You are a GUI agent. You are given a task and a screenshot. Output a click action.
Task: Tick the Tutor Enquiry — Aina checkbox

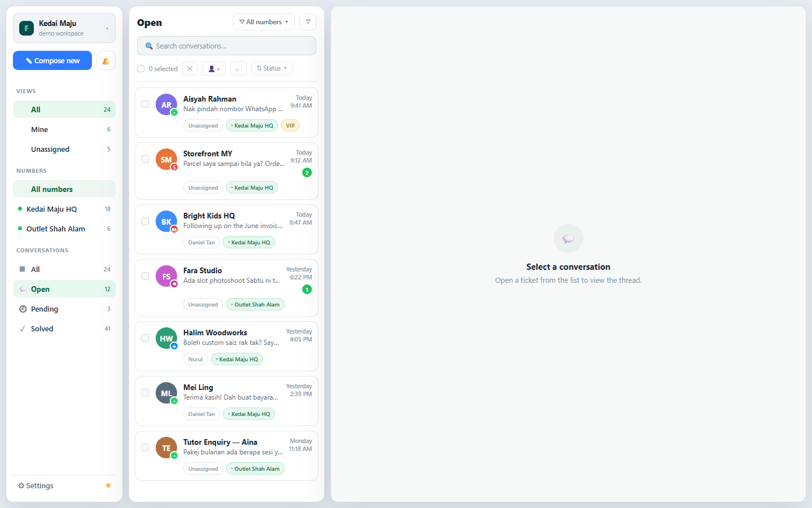click(x=145, y=448)
